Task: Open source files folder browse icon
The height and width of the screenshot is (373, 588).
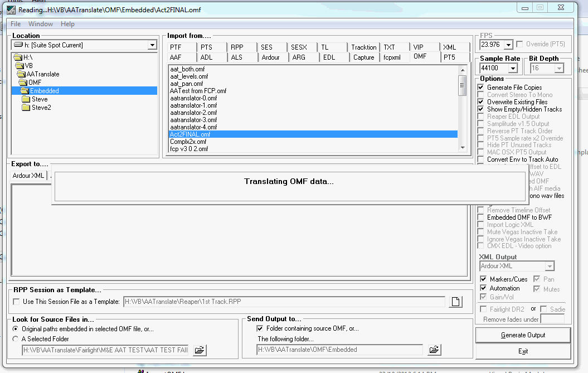Action: (x=200, y=350)
